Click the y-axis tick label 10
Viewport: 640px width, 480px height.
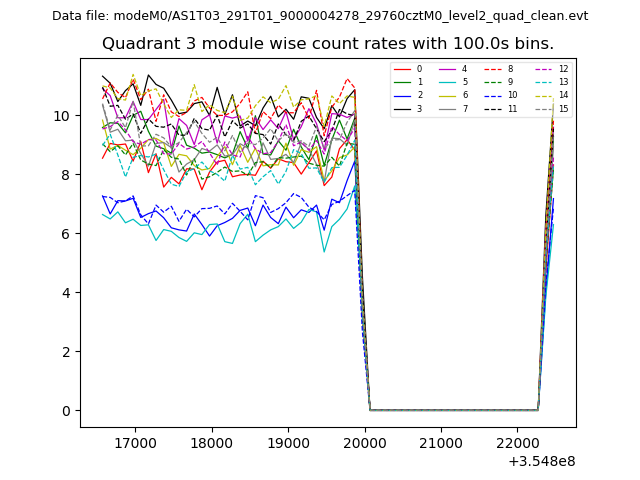(62, 116)
